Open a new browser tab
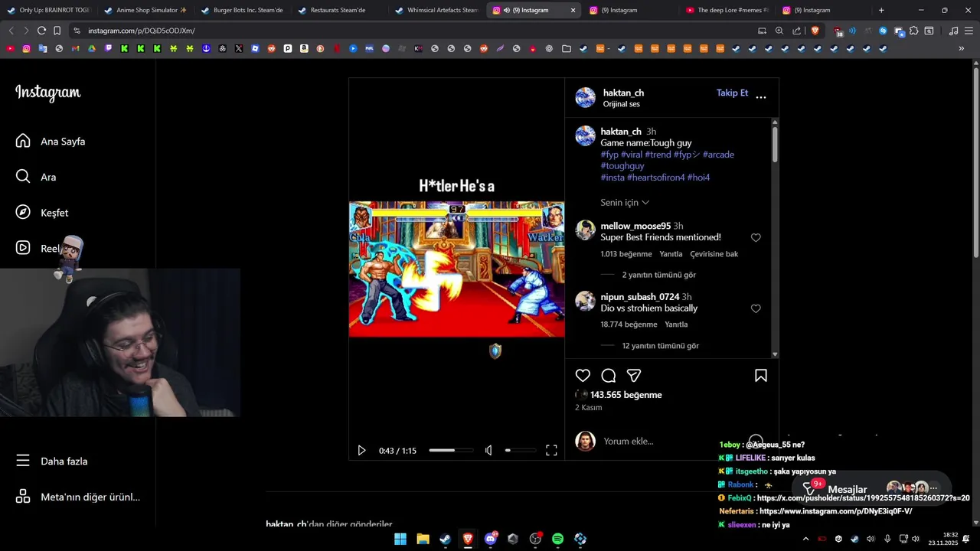Viewport: 980px width, 551px height. 881,10
